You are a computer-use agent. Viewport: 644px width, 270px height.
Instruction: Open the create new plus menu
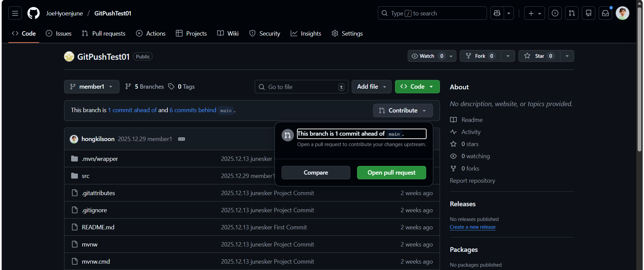535,13
